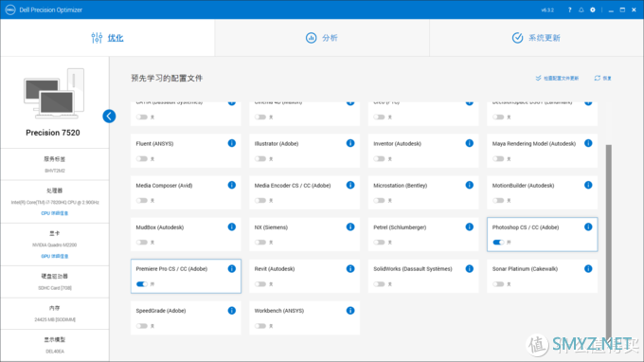Enable Maya Rendering Model toggle
The height and width of the screenshot is (362, 644).
(498, 159)
